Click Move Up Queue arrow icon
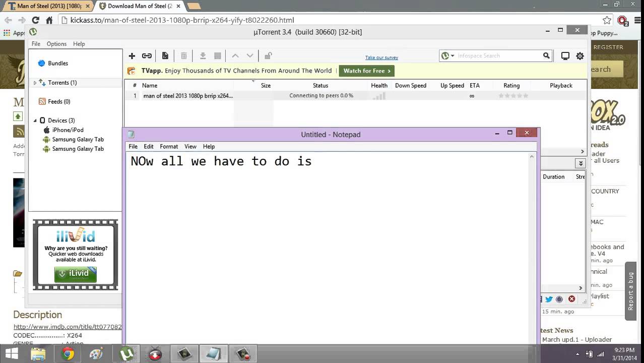The image size is (644, 363). [235, 56]
